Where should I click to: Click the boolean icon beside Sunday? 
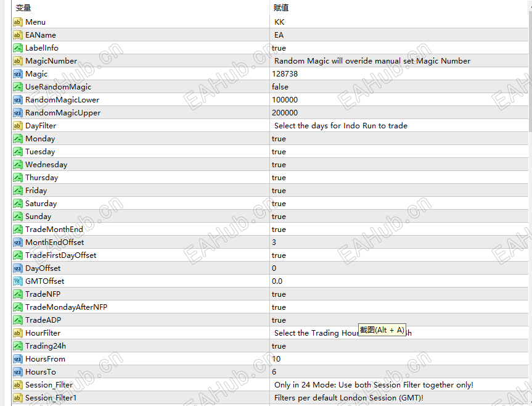click(18, 217)
